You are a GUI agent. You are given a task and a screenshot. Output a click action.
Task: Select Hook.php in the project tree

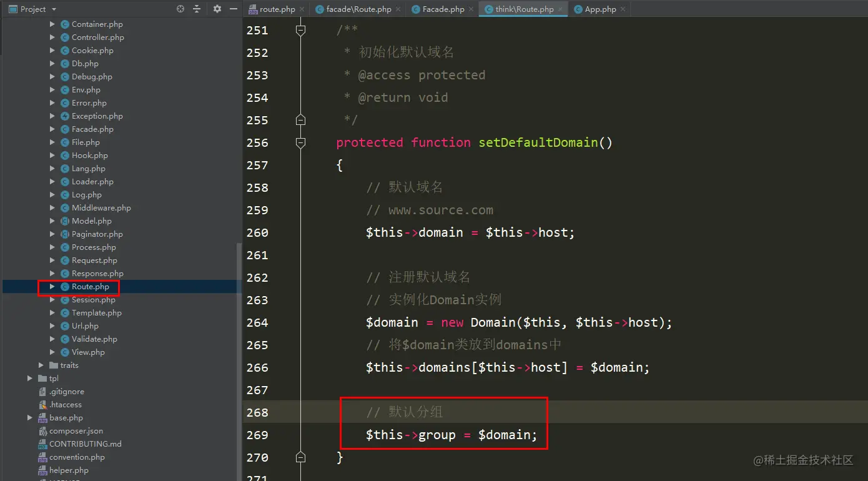click(90, 156)
